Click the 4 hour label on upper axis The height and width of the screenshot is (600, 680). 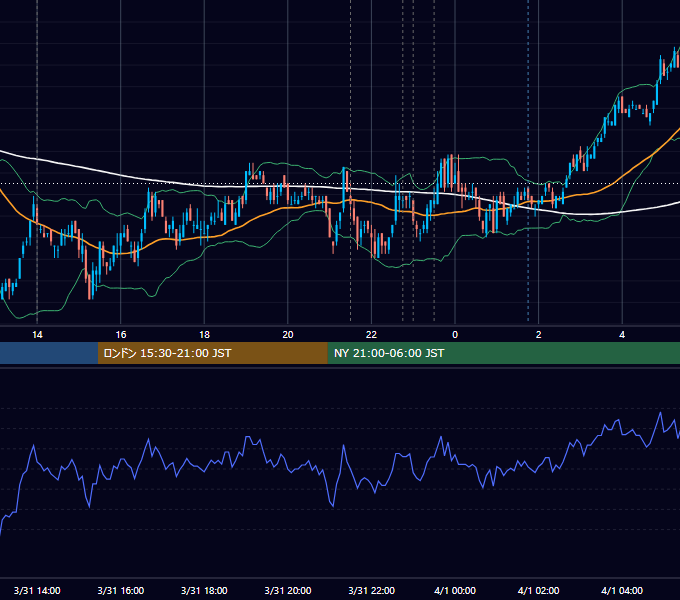pos(622,335)
